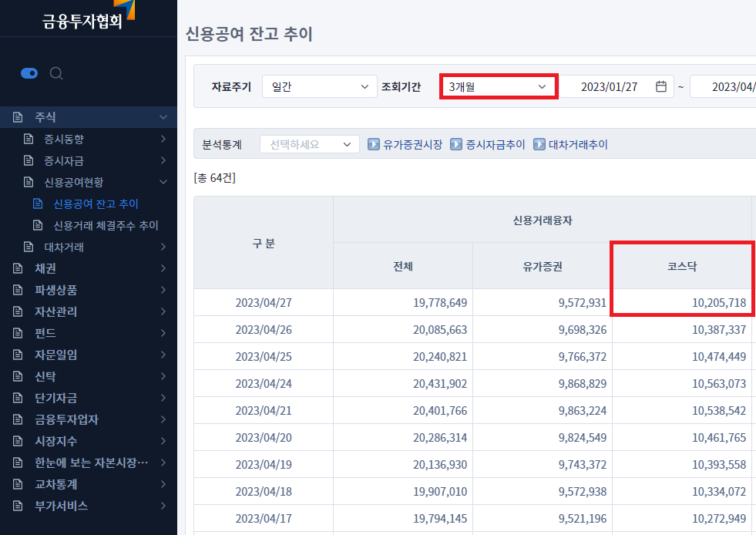Expand the 증시동향 submenu chevron

[163, 139]
